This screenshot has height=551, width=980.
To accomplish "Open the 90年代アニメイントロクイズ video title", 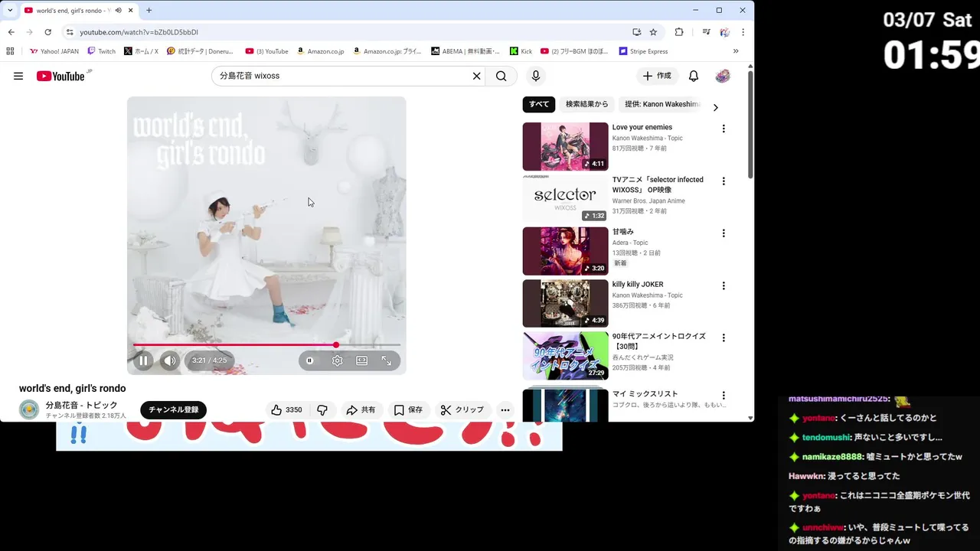I will pos(659,341).
